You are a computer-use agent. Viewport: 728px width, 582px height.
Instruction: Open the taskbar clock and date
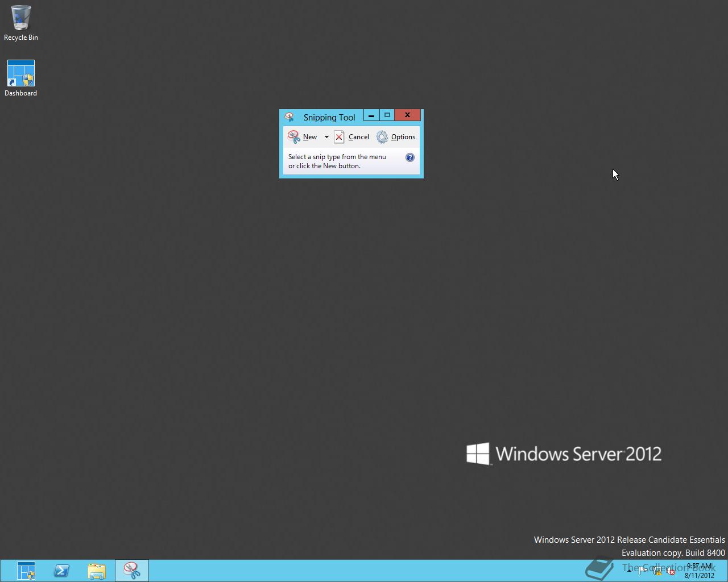pos(700,571)
